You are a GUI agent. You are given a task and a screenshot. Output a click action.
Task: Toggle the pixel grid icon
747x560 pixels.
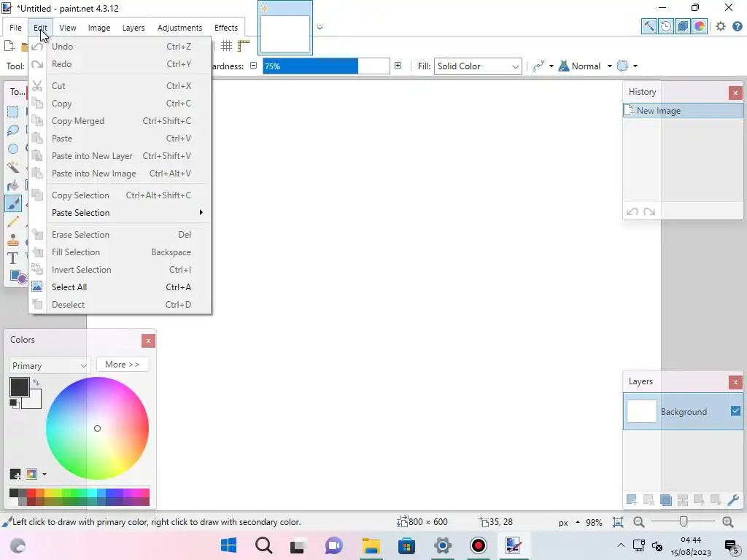(226, 46)
